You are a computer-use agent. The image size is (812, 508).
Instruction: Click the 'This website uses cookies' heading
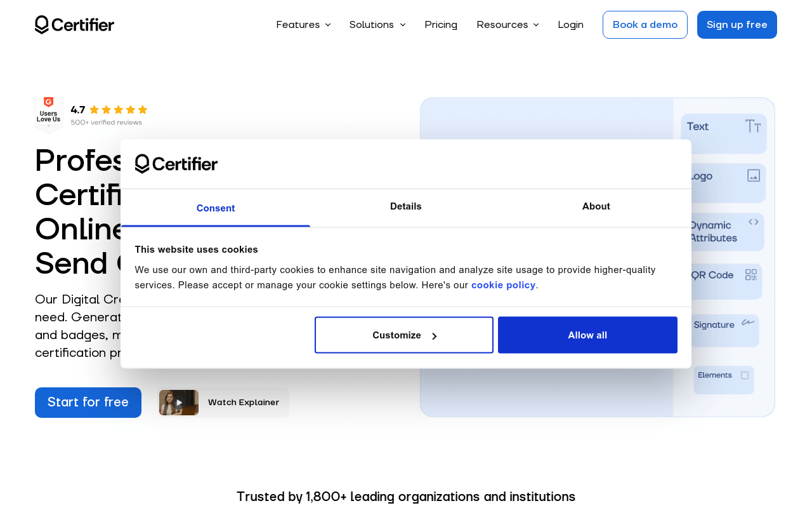point(197,250)
